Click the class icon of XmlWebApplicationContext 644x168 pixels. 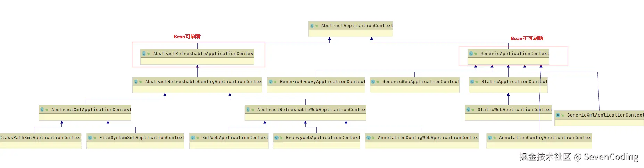(193, 138)
